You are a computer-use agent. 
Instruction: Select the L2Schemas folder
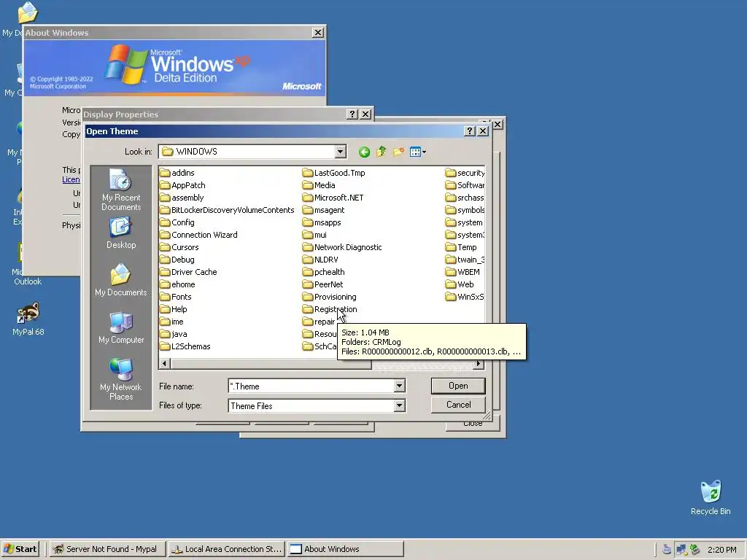point(185,346)
